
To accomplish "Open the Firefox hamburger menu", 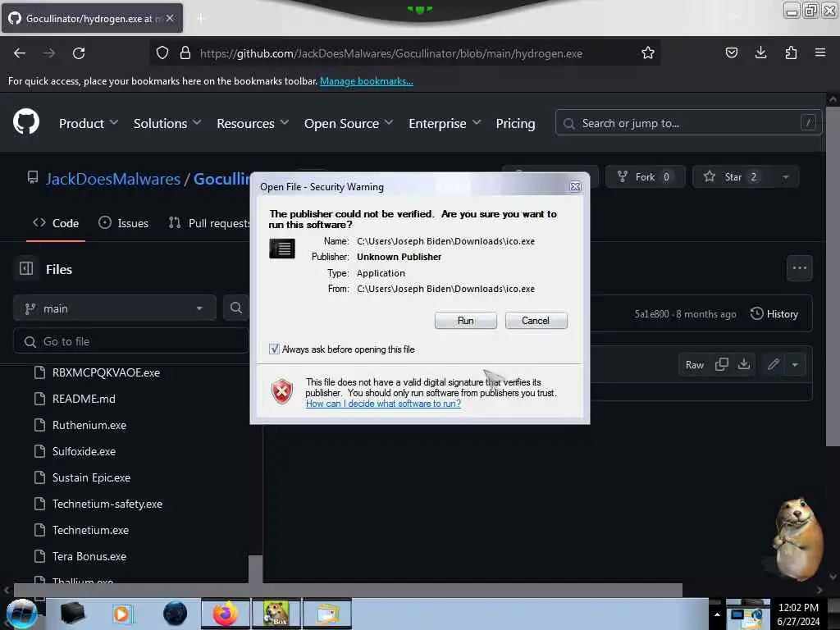I will pos(819,52).
